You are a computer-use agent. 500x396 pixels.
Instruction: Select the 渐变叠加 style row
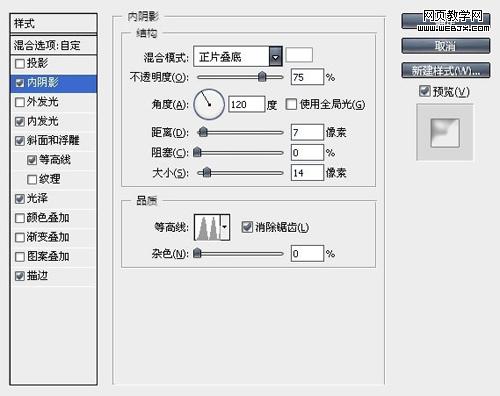[x=54, y=237]
